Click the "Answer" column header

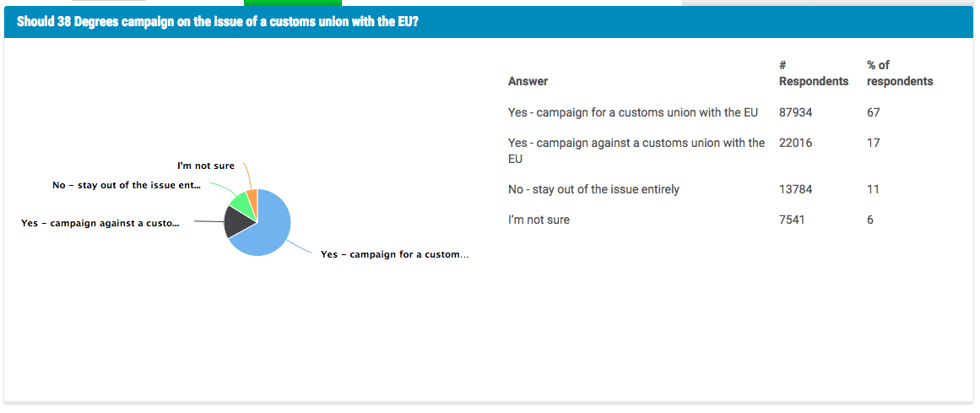pos(528,82)
